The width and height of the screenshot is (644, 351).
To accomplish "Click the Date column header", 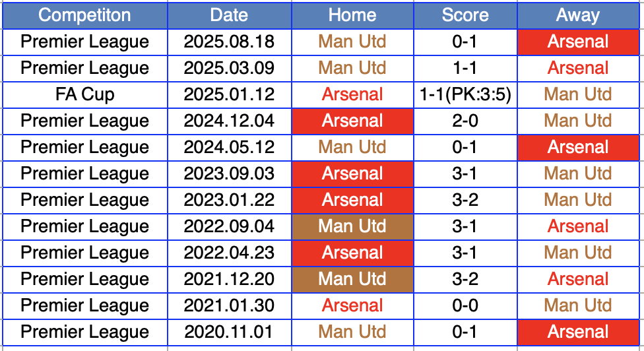I will pos(229,15).
